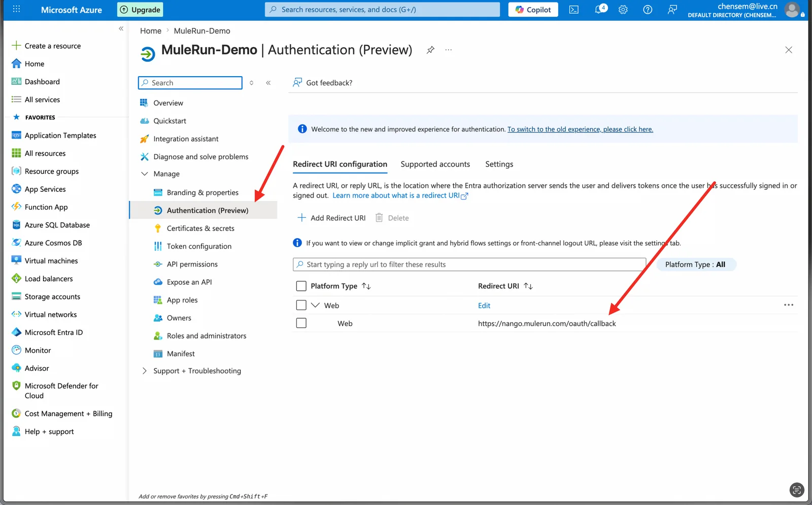Open the Web row ellipsis menu
Viewport: 812px width, 505px height.
pyautogui.click(x=788, y=305)
